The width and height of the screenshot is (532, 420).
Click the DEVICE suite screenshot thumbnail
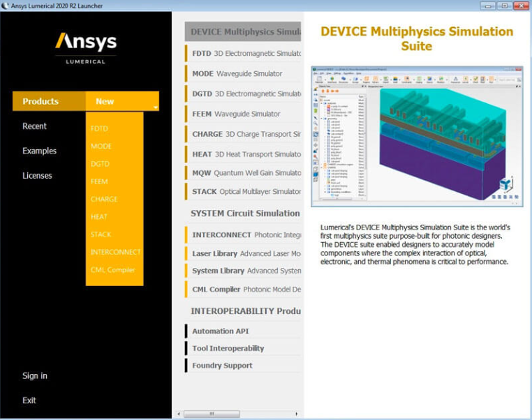pyautogui.click(x=417, y=136)
